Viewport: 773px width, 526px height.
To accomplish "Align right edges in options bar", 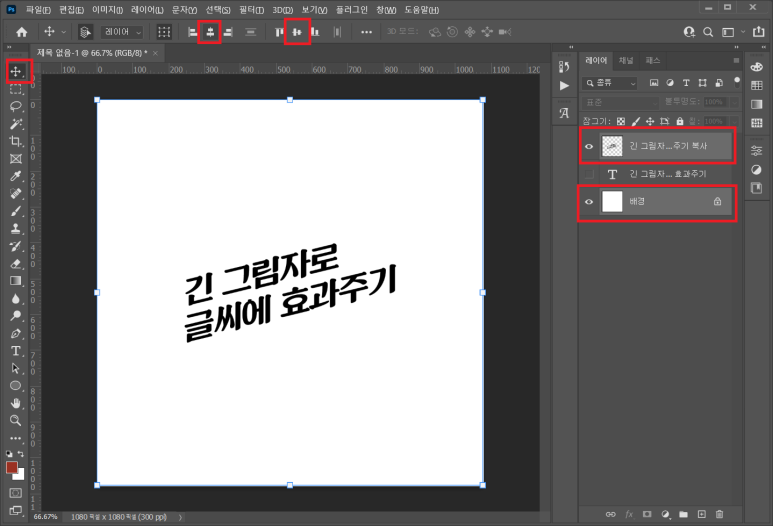I will (x=228, y=32).
